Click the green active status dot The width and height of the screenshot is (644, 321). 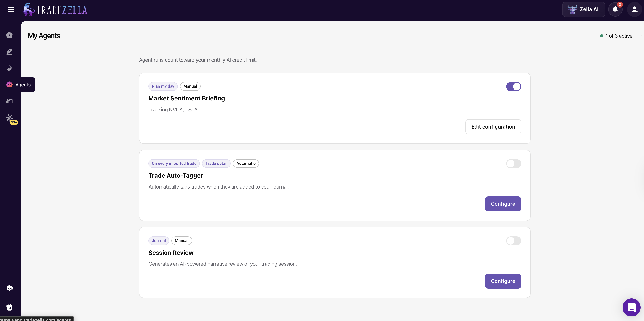pos(601,36)
